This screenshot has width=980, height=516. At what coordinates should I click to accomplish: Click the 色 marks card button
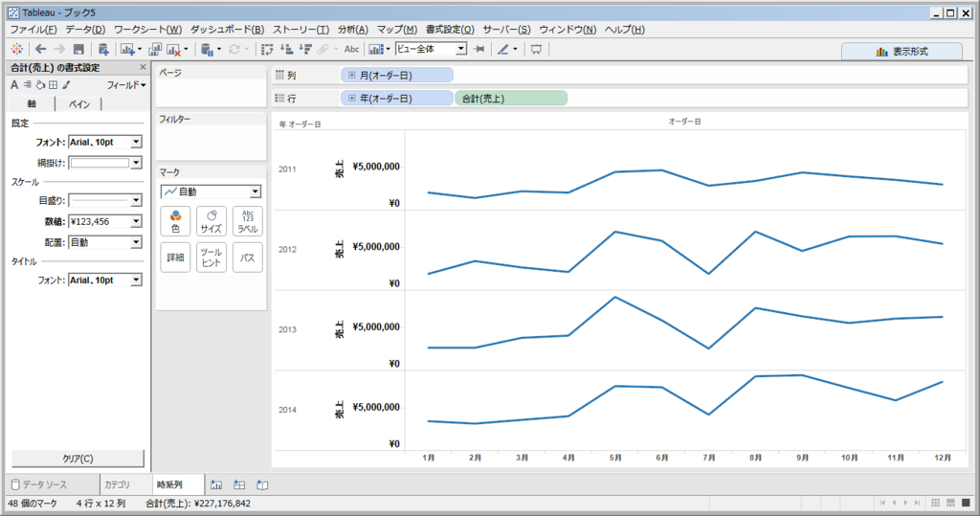pyautogui.click(x=176, y=221)
